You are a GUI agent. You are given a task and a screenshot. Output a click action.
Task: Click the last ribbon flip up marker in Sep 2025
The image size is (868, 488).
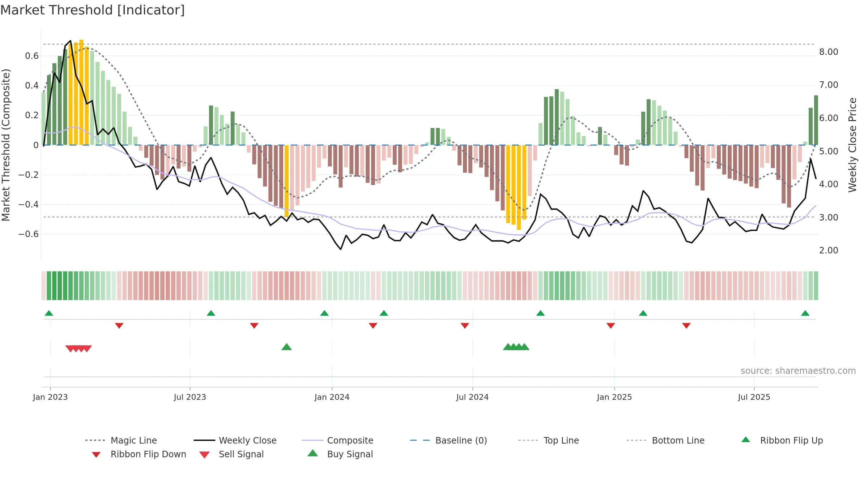[x=805, y=313]
